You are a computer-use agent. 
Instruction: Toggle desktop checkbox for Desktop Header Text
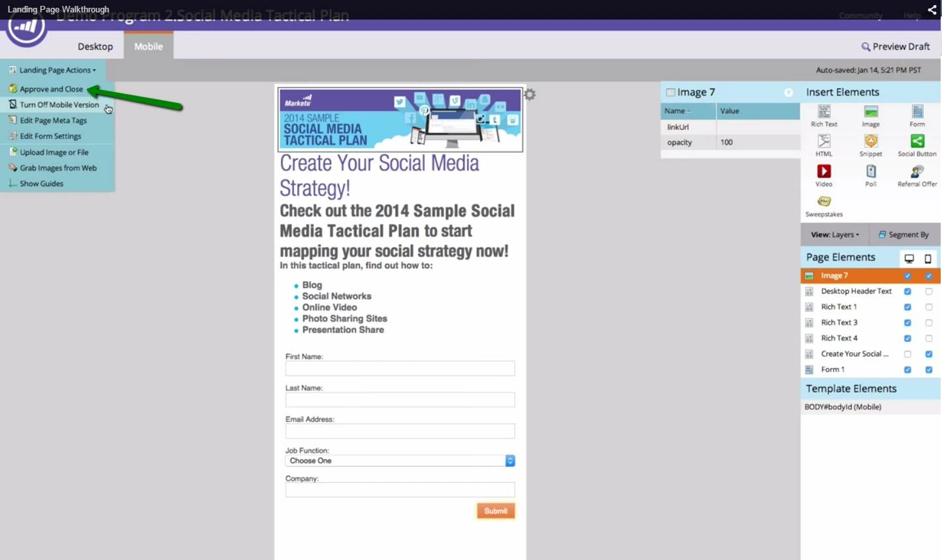[907, 291]
